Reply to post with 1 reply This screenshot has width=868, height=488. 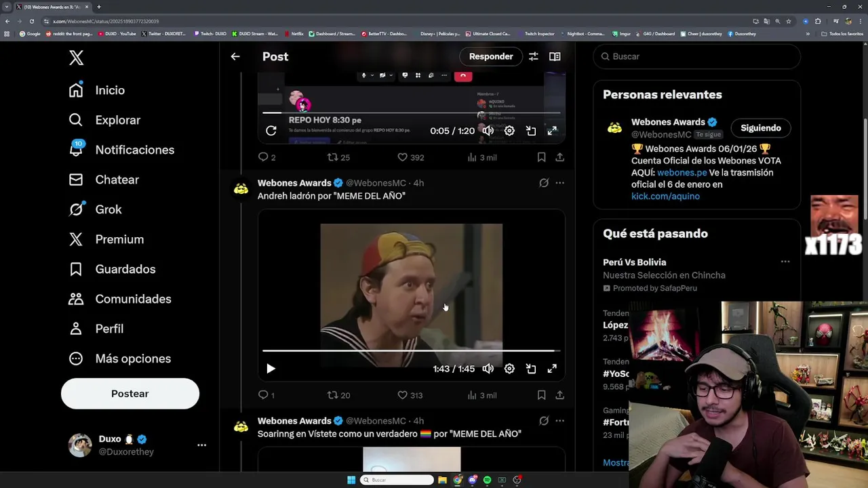267,395
